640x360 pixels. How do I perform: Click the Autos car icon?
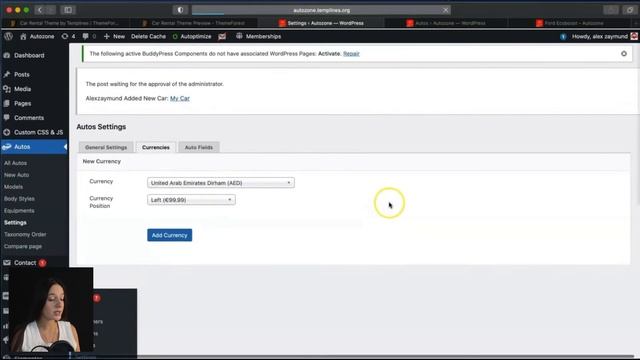(x=7, y=147)
